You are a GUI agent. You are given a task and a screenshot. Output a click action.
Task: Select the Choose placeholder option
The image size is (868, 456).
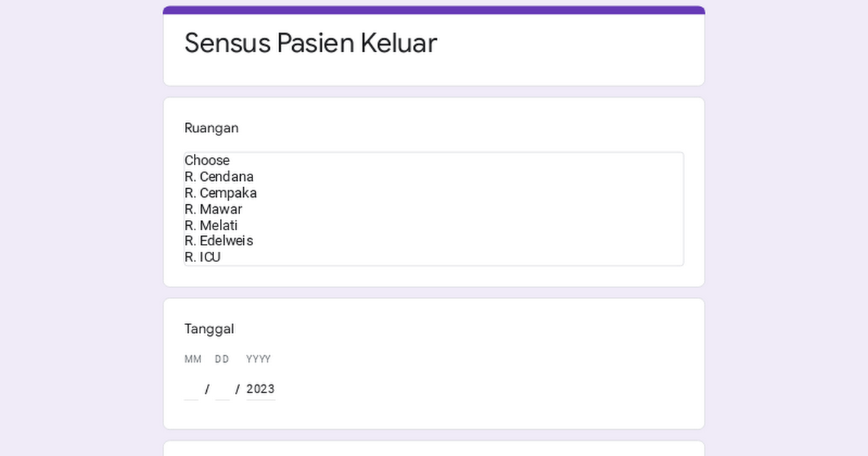click(x=207, y=160)
